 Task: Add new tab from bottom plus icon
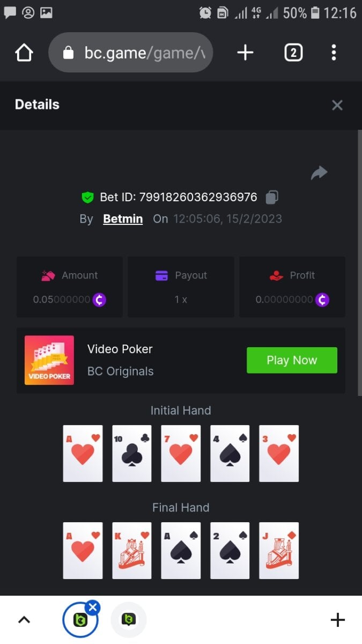point(337,620)
